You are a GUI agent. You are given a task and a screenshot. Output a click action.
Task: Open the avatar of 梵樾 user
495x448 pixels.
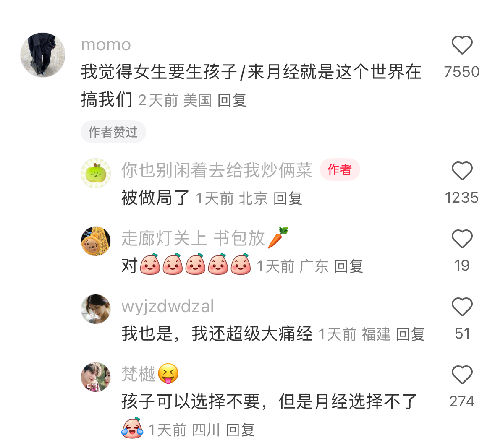click(96, 377)
